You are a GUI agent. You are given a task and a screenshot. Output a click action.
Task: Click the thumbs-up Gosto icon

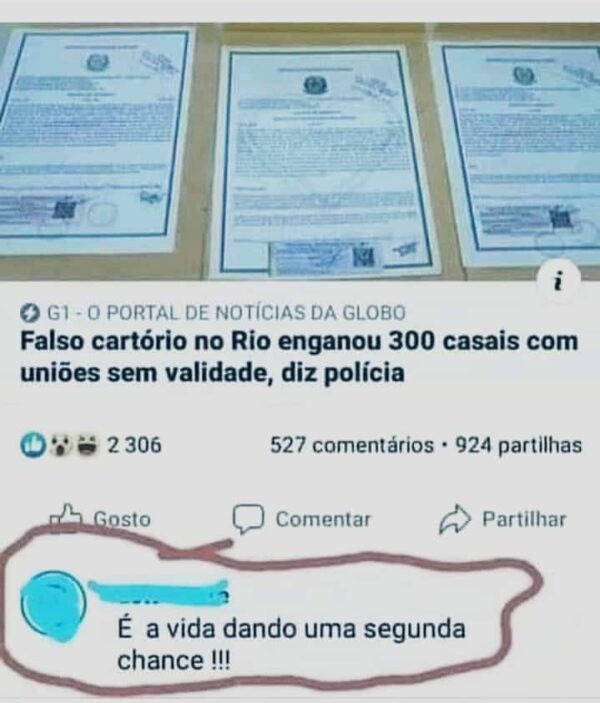pos(66,518)
